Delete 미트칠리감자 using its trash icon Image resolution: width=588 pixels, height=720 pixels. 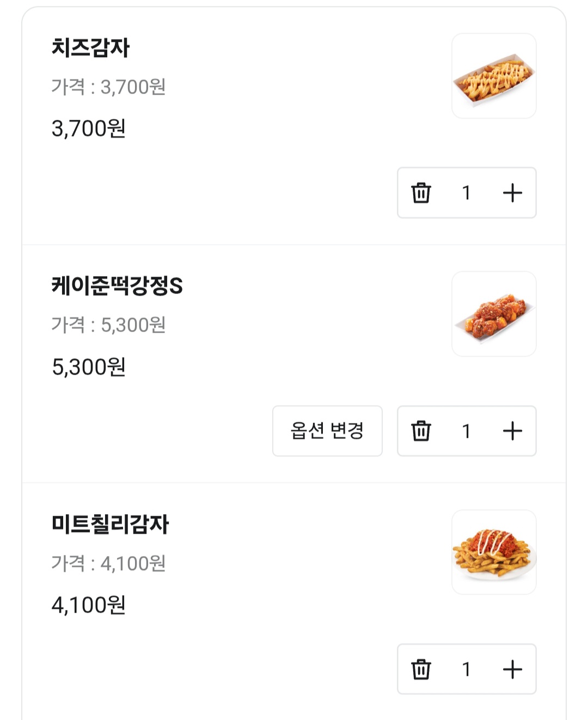click(421, 669)
